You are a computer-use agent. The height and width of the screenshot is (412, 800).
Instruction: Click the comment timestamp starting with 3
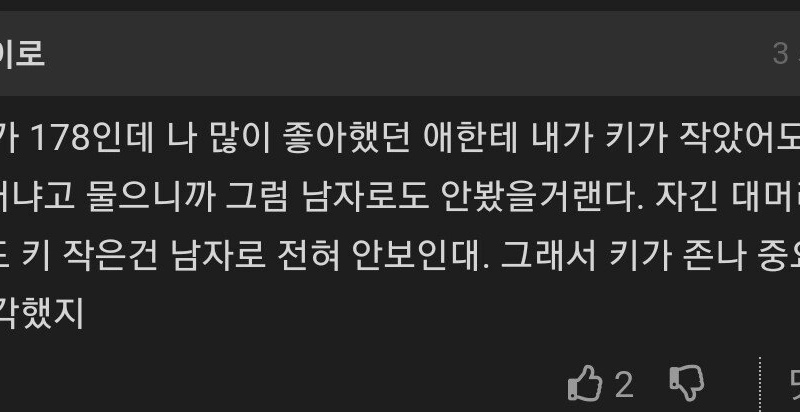tap(786, 54)
